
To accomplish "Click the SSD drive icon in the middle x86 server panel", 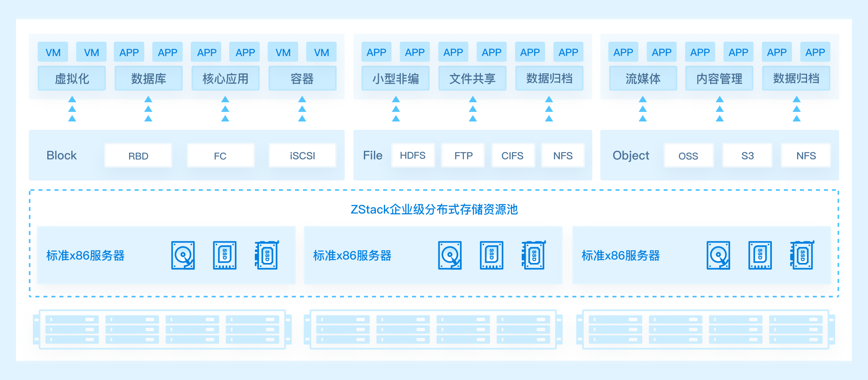I will (x=491, y=255).
